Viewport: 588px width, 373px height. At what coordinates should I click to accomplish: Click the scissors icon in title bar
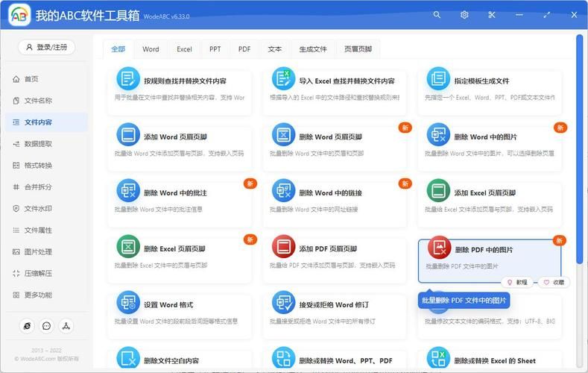492,15
